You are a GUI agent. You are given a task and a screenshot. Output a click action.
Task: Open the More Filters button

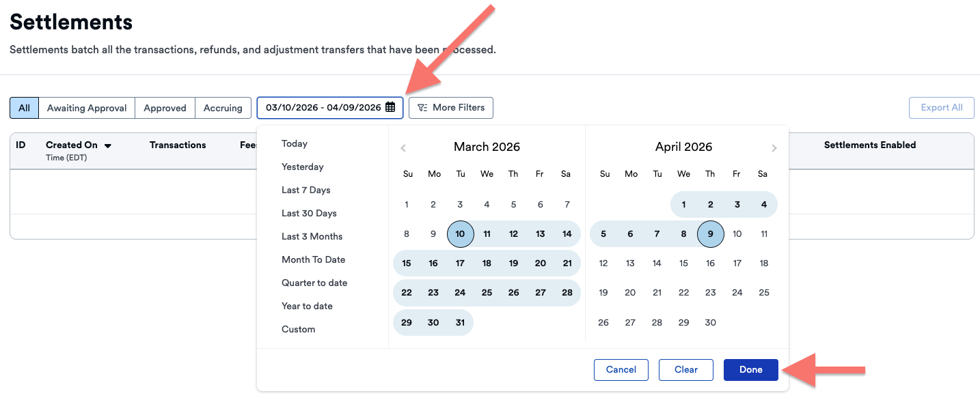point(451,107)
